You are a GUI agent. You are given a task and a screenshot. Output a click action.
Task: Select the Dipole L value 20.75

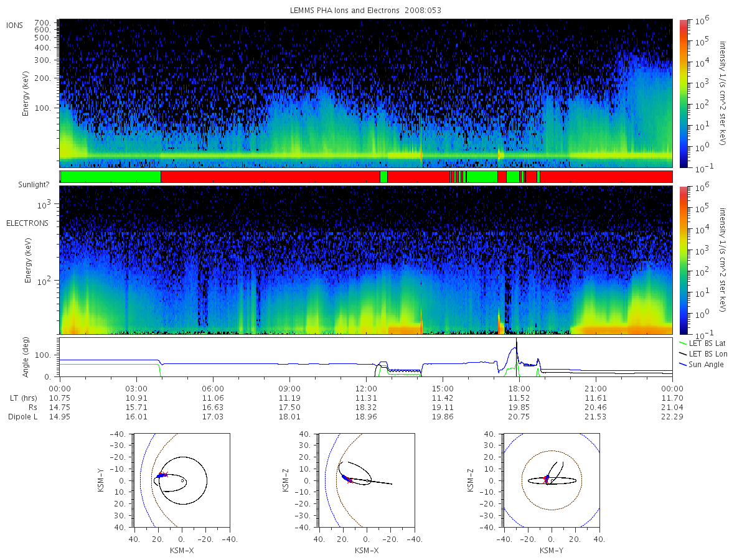[519, 417]
